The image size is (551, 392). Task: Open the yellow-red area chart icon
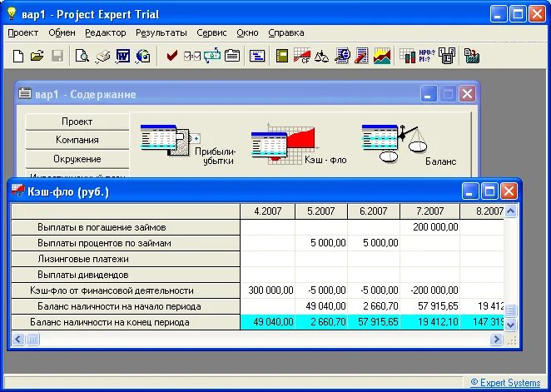point(382,56)
